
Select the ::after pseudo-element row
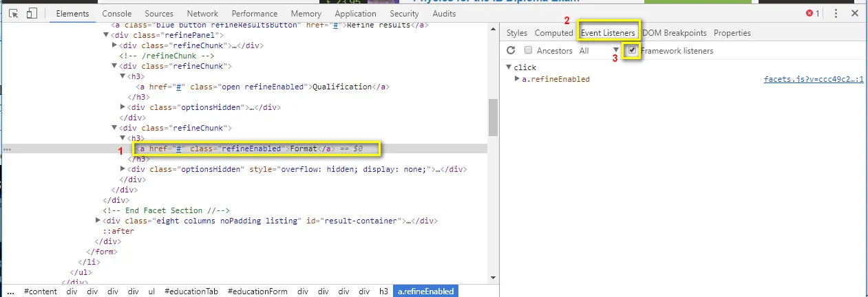[118, 231]
